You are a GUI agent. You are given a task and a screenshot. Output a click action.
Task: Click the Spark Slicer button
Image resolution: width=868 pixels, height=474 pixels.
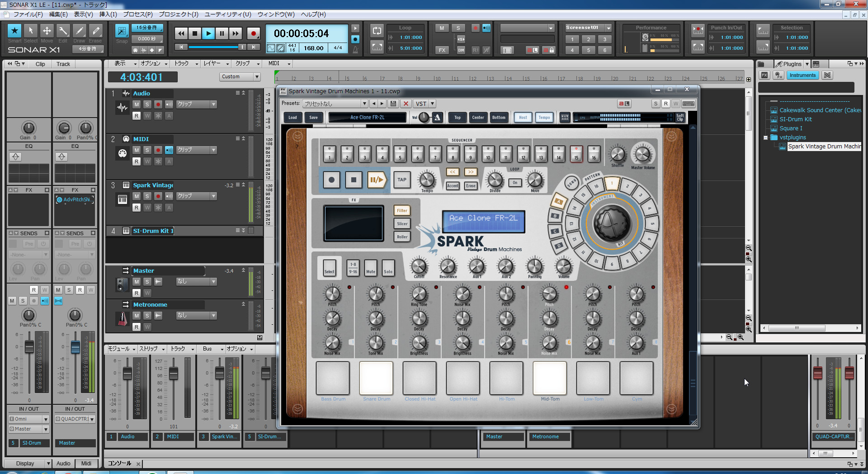click(x=402, y=223)
